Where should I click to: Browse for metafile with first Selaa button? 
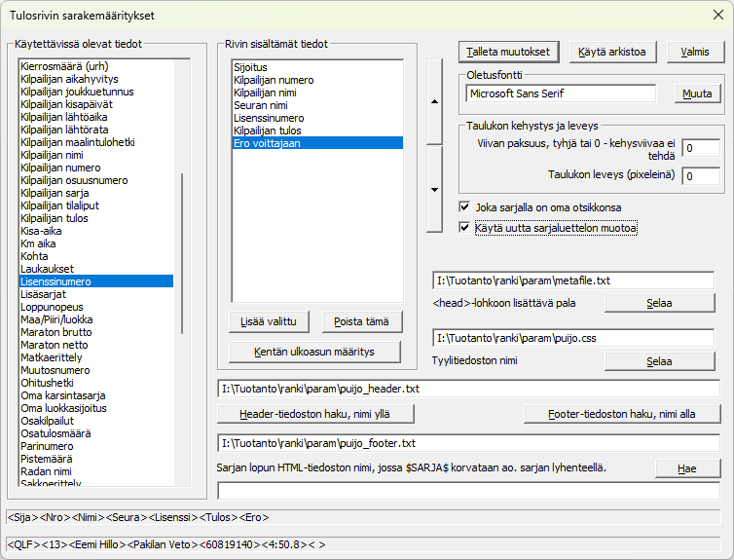click(x=659, y=303)
